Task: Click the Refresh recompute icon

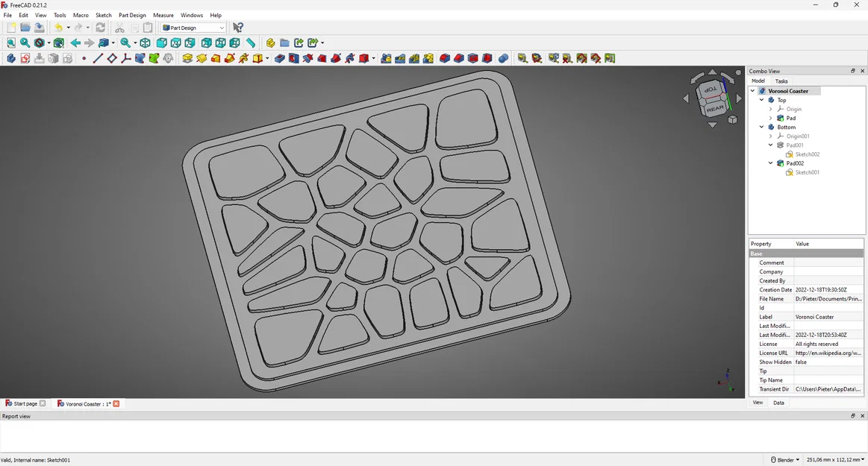Action: pos(100,28)
